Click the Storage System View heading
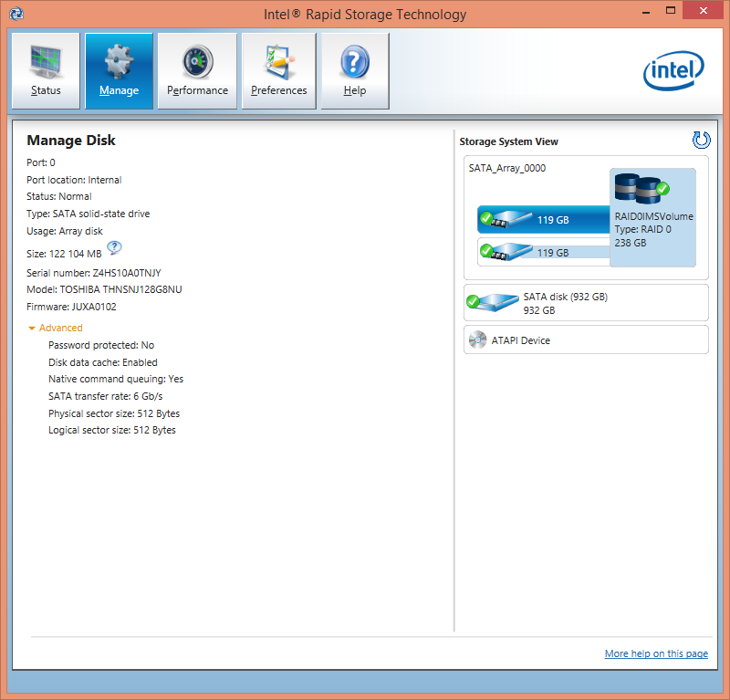This screenshot has width=730, height=700. [509, 141]
